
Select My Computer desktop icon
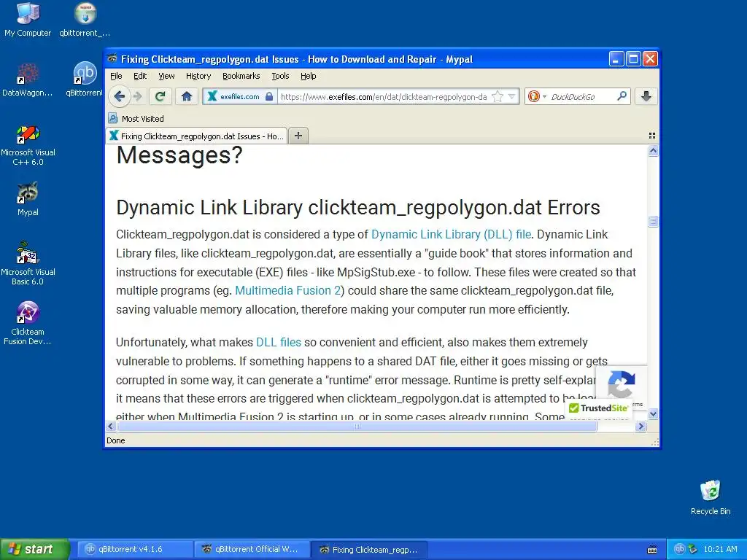click(28, 20)
